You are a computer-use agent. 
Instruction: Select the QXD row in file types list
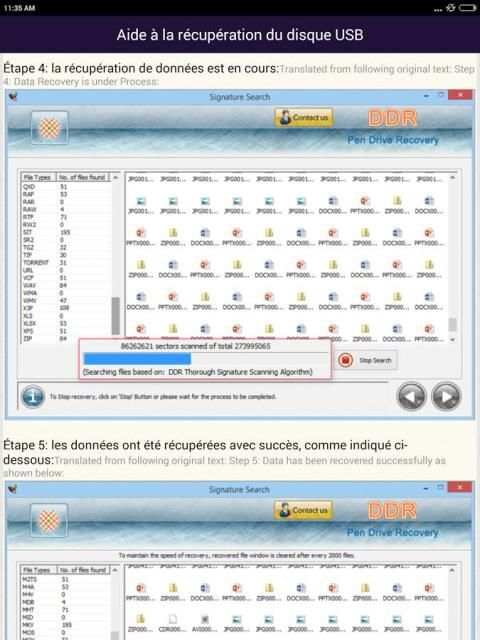point(66,187)
